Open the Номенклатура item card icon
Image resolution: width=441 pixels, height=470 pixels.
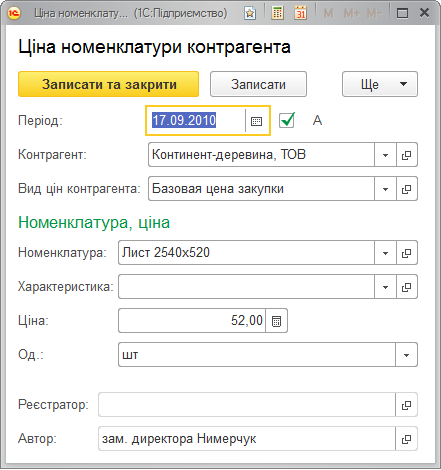point(407,253)
